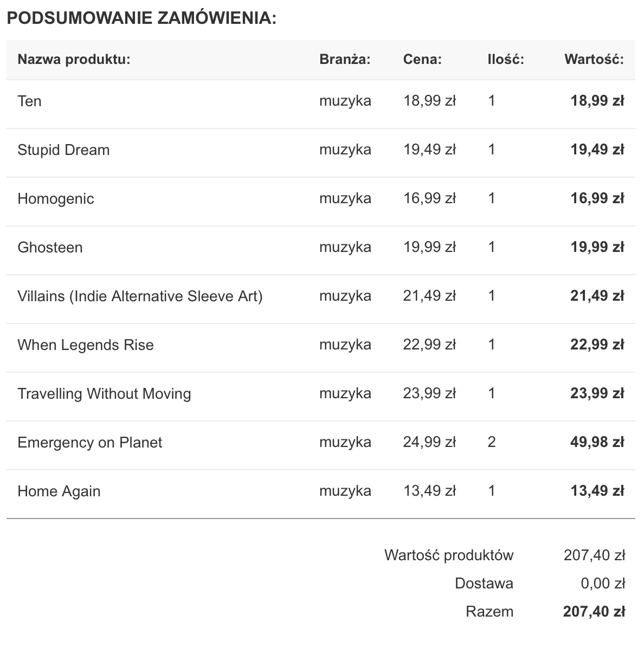Select Travelling Without Moving product
This screenshot has width=644, height=648.
click(x=104, y=394)
